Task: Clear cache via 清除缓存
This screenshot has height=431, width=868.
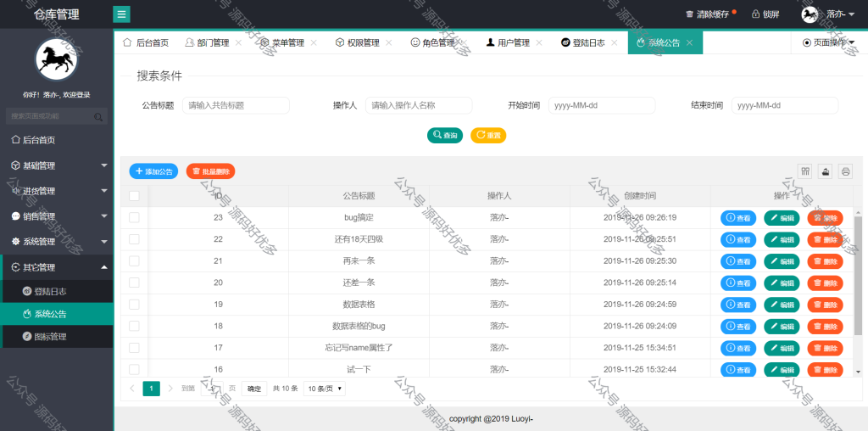Action: coord(708,14)
